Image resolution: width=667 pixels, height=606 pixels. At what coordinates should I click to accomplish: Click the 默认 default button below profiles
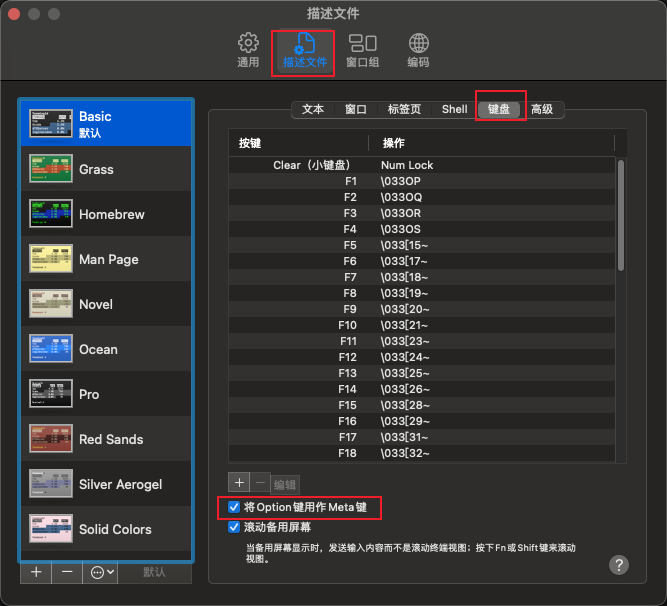(x=154, y=572)
